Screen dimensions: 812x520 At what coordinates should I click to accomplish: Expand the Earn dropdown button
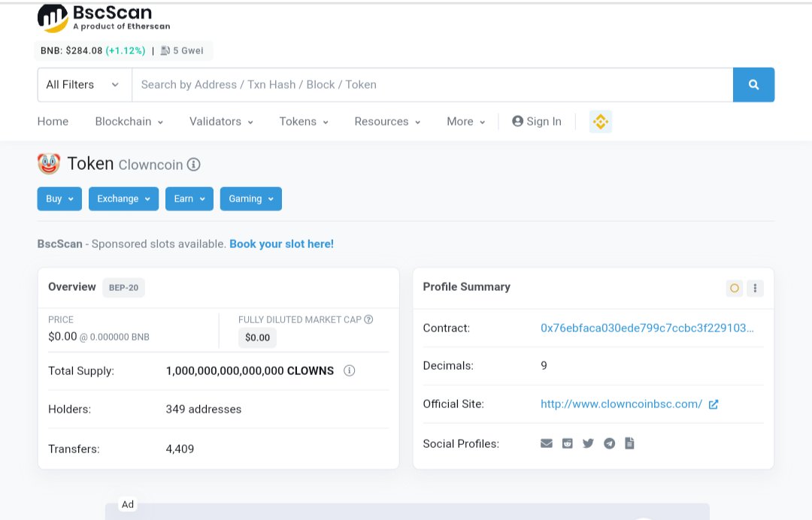coord(189,198)
